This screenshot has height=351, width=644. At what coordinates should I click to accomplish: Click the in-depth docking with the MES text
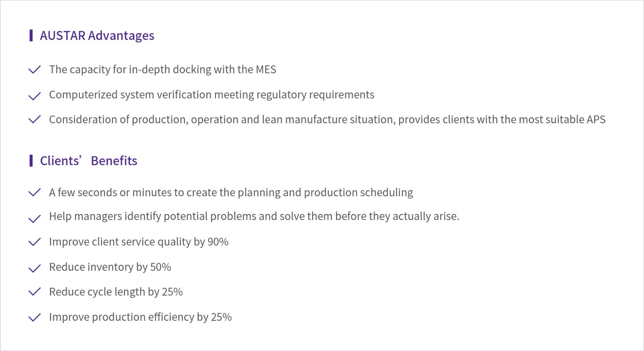click(x=163, y=70)
